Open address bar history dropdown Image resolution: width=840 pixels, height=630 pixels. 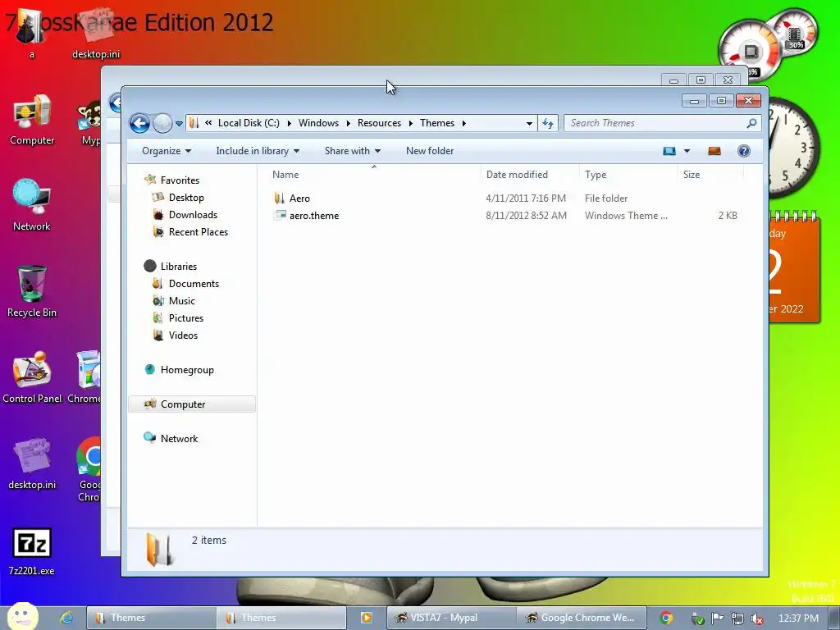tap(529, 123)
